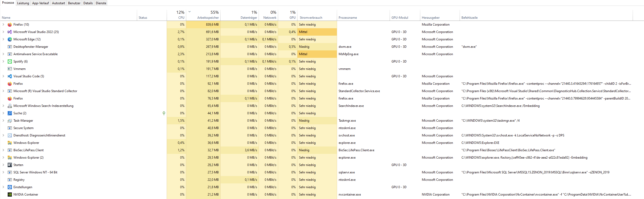Click the SearchIndexer.exe /Embedding command line
Screen dimensions: 644x199
click(500, 106)
